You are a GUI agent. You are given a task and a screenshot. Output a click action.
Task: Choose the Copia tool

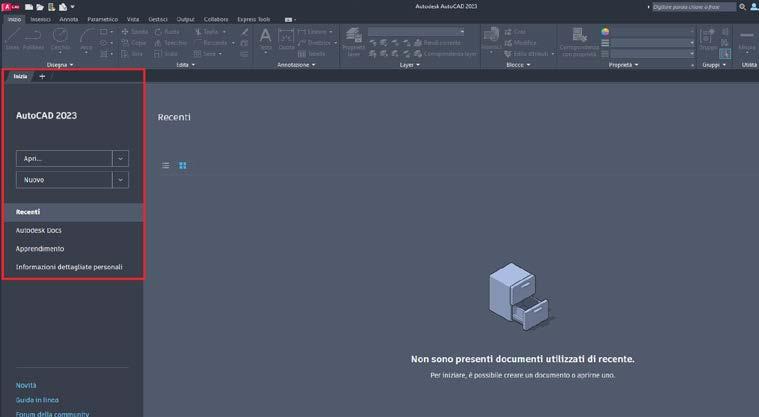coord(134,43)
